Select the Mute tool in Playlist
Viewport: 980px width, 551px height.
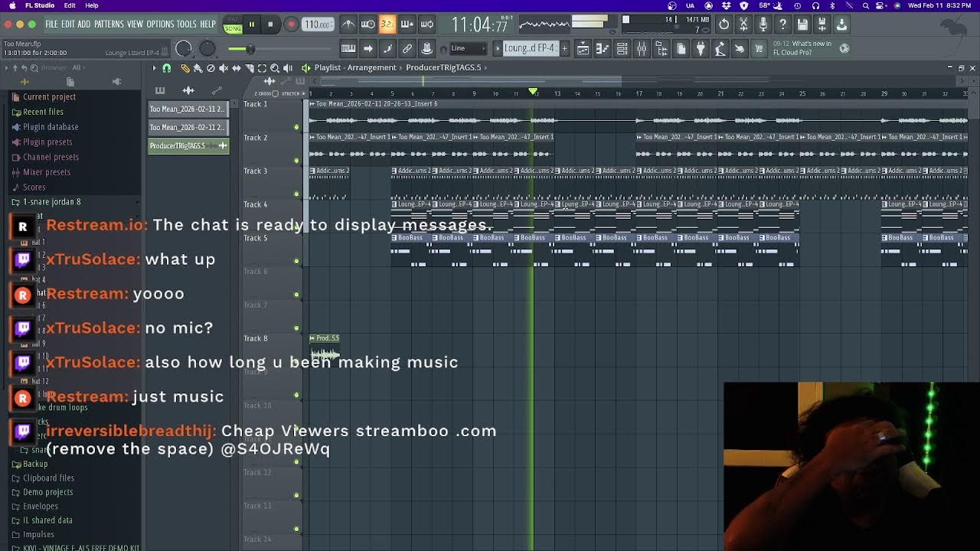click(x=224, y=68)
